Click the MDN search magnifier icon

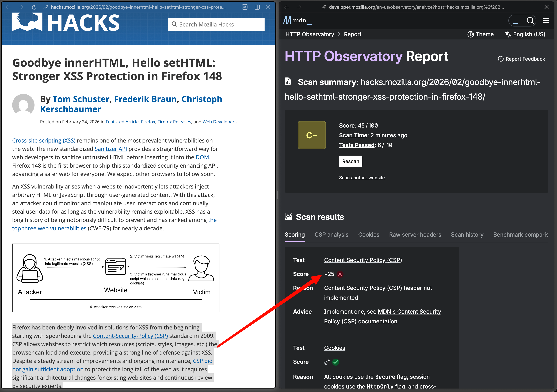point(530,20)
